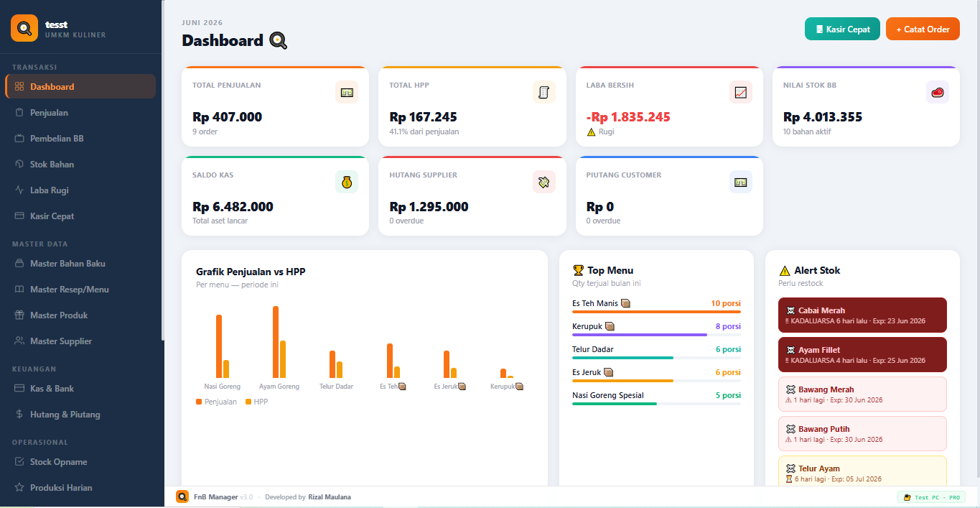The width and height of the screenshot is (980, 508).
Task: Go to Pembelian BB in the sidebar
Action: click(x=80, y=139)
